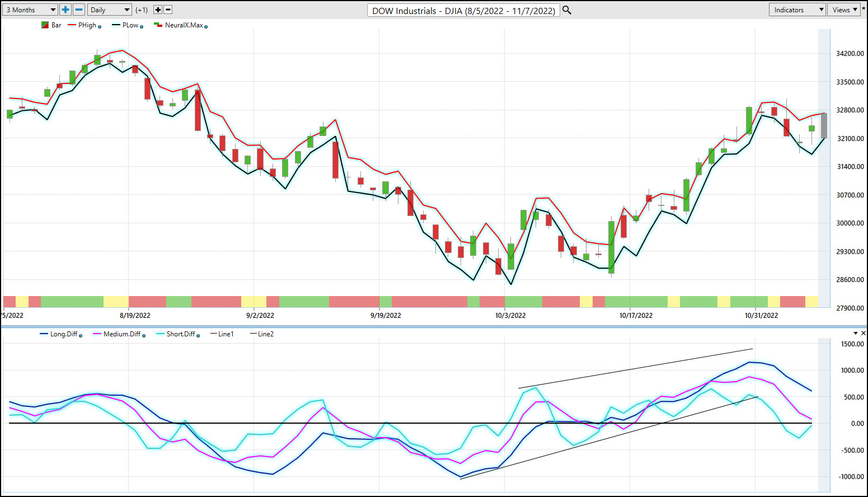Expand the lower panel options arrow
Viewport: 868px width, 497px height.
click(856, 333)
